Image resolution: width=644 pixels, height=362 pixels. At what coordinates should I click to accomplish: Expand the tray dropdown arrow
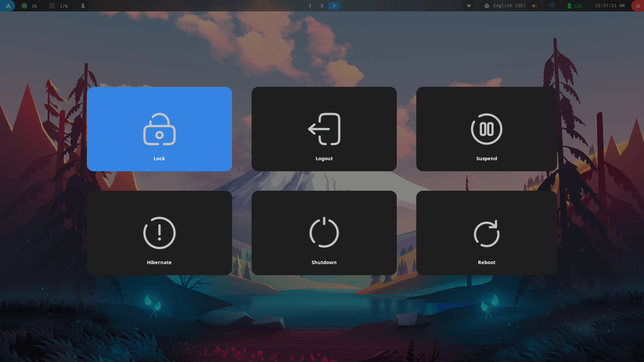pyautogui.click(x=469, y=6)
